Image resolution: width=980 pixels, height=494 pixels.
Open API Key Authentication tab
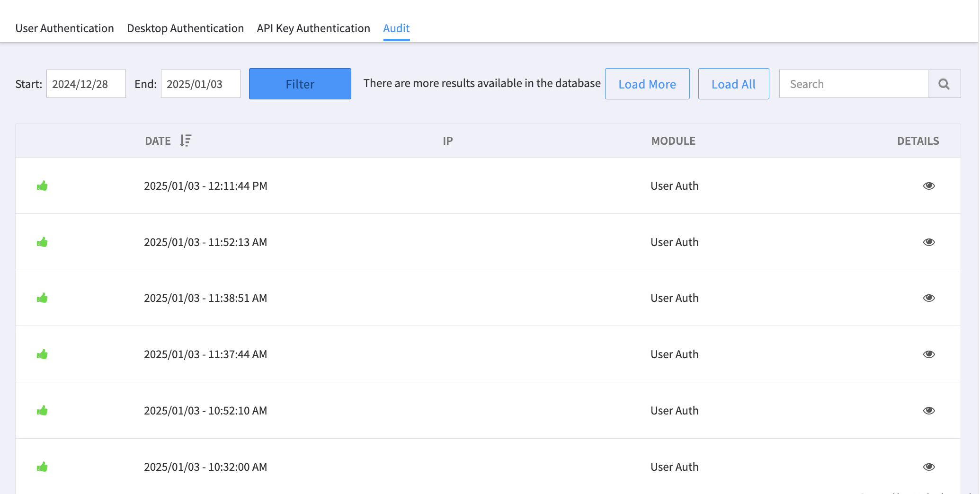(x=313, y=28)
